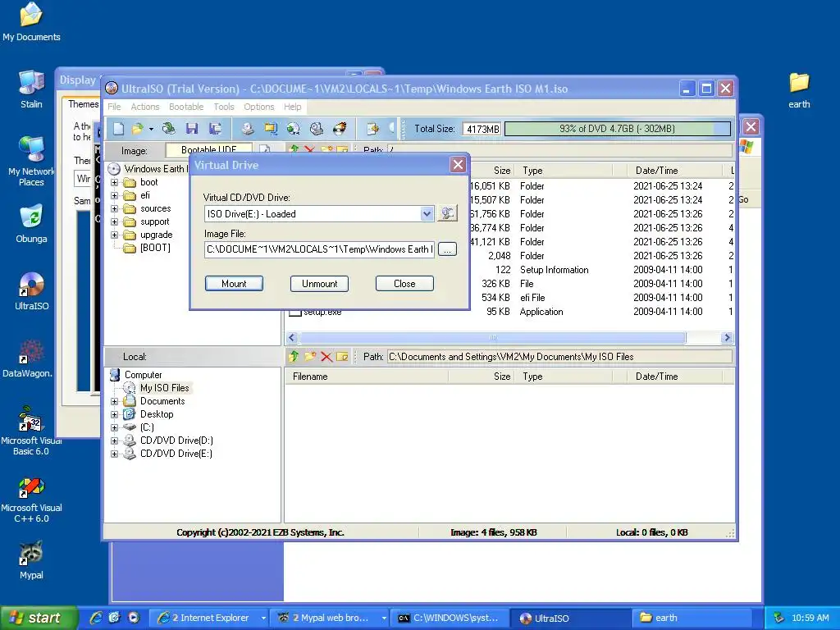
Task: Click the Image File path field
Action: click(319, 249)
